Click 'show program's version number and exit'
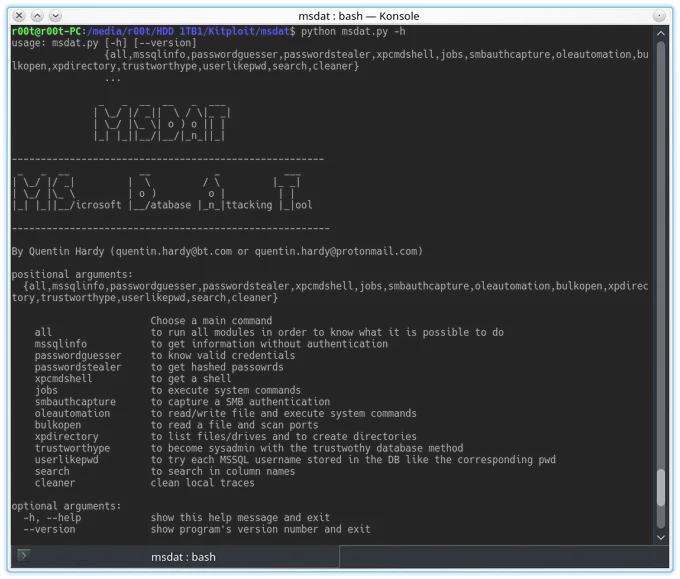 pos(260,529)
